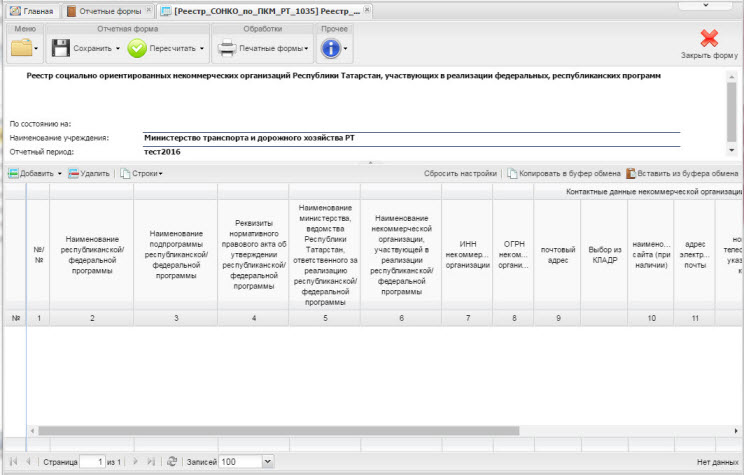744x475 pixels.
Task: Click the splitter collapse arrow above table toolbar
Action: 370,163
